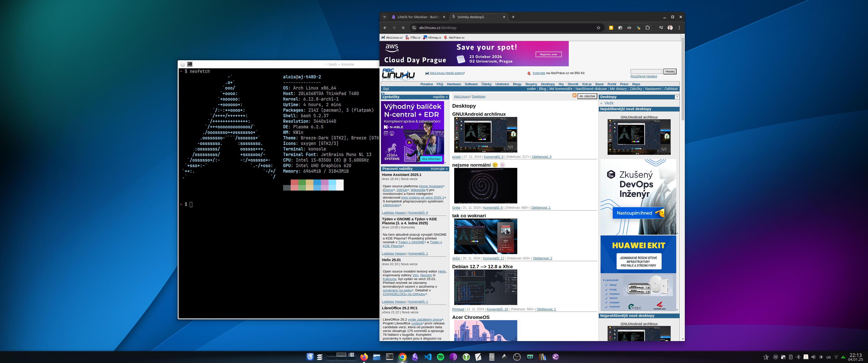Launch Emacs from the taskbar
This screenshot has width=868, height=363.
click(555, 357)
